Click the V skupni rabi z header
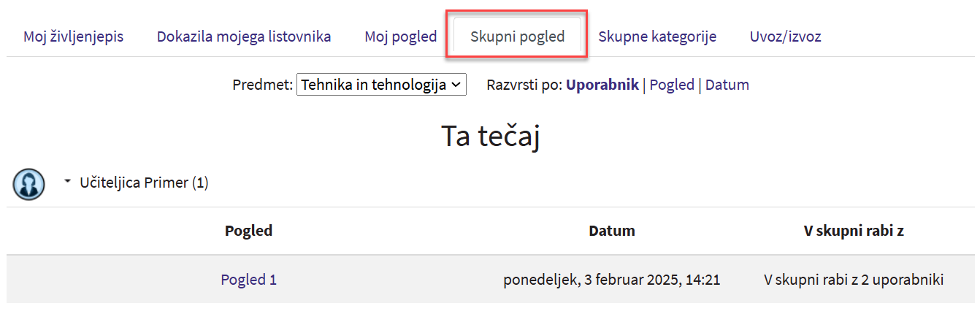980x314 pixels. click(x=854, y=231)
